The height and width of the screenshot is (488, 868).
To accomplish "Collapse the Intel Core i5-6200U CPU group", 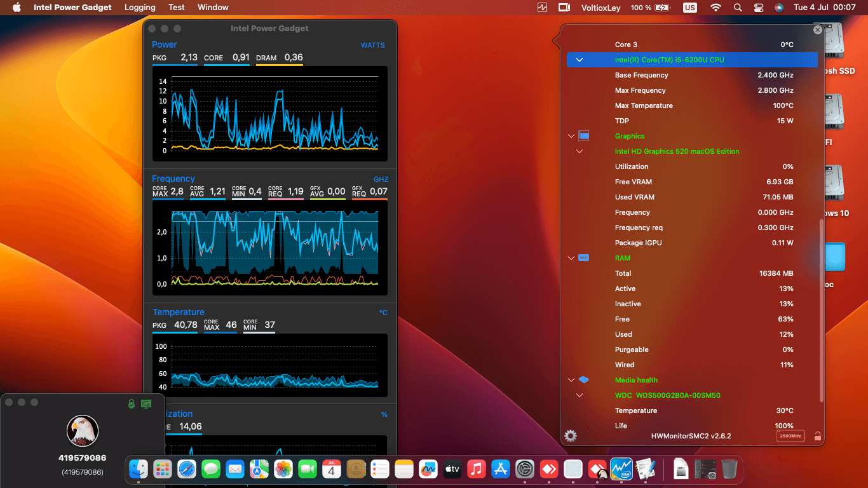I will (x=580, y=60).
